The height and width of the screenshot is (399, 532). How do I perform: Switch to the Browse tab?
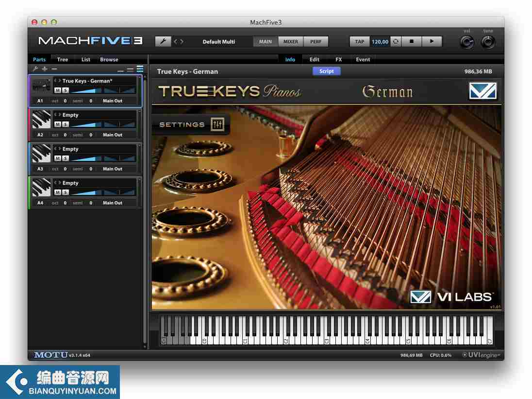tap(109, 59)
